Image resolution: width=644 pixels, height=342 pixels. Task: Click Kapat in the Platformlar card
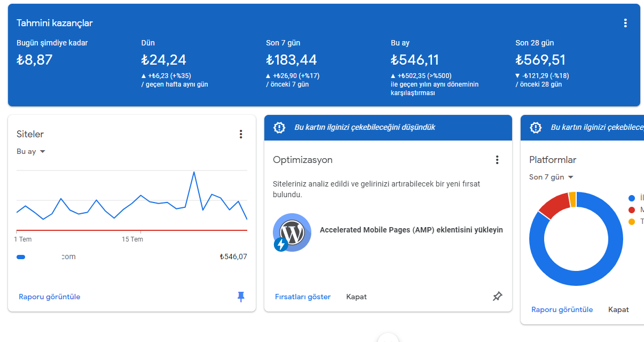[618, 309]
